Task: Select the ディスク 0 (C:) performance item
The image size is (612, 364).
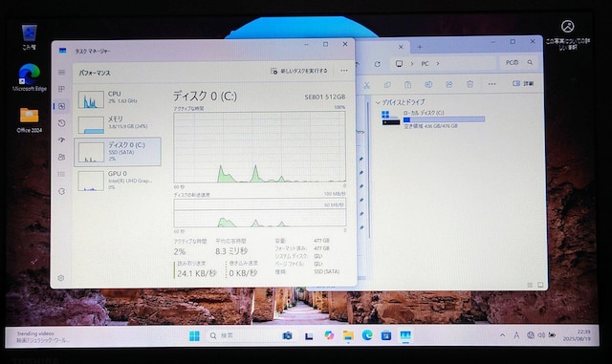Action: (118, 152)
